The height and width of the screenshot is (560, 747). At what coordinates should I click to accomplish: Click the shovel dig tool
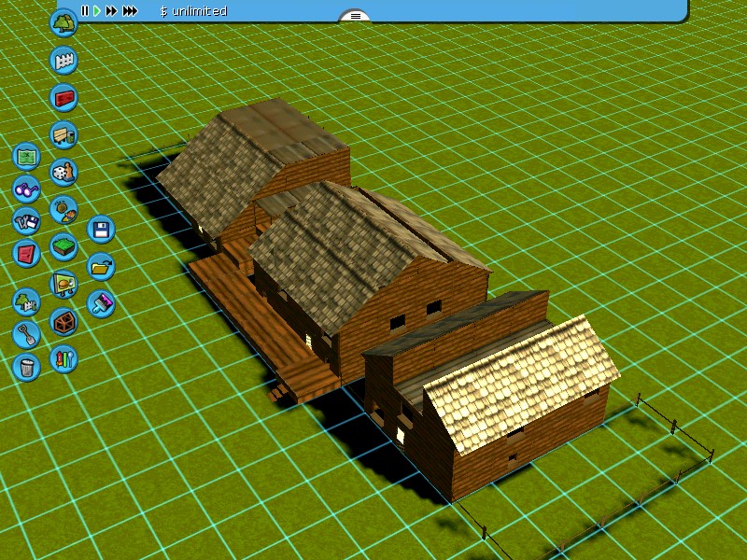(x=26, y=334)
